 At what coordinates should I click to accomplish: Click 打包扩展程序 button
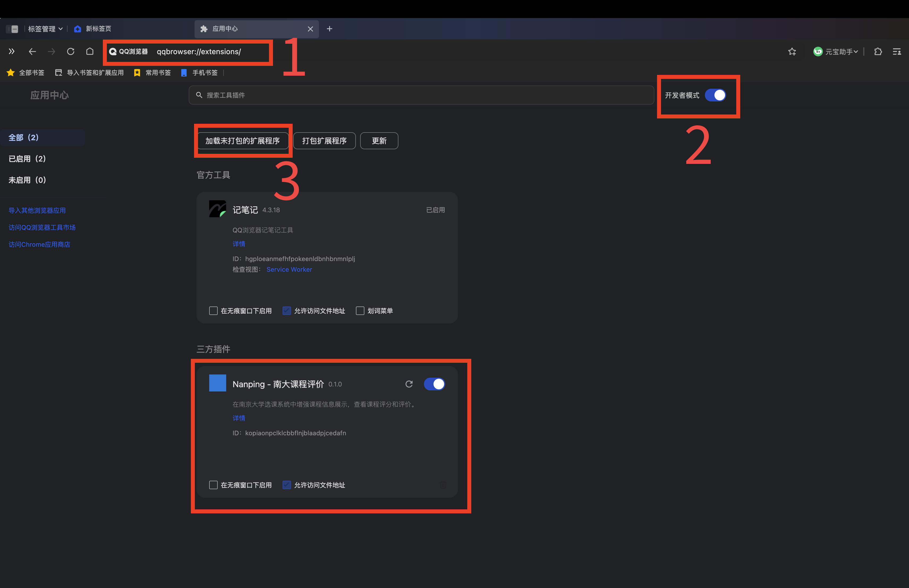tap(324, 141)
